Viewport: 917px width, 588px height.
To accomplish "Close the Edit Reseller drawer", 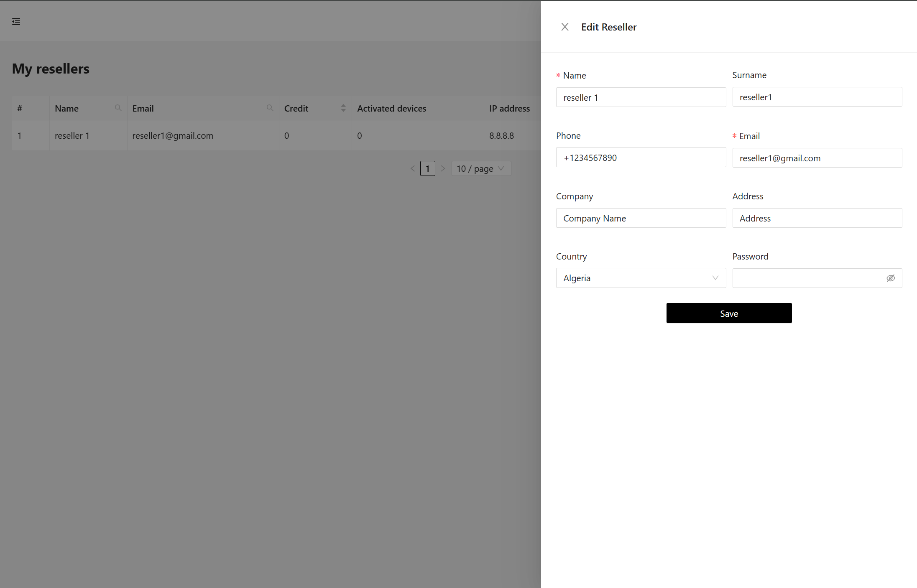I will [565, 27].
